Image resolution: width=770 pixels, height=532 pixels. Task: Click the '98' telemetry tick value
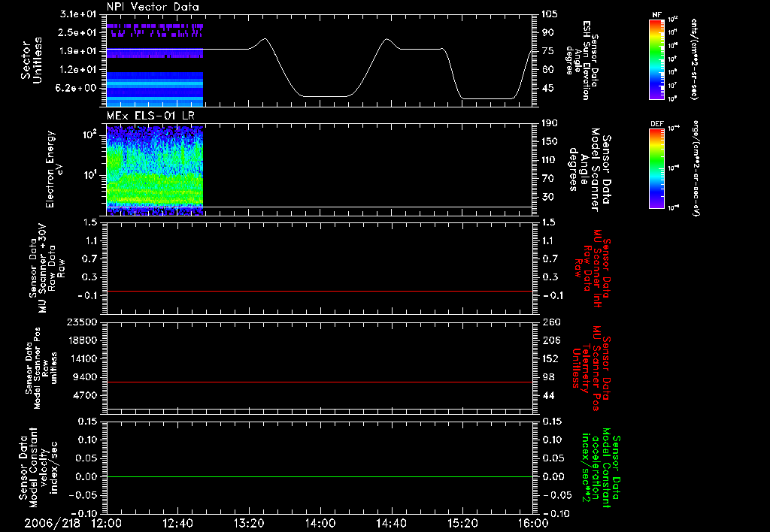(x=547, y=377)
